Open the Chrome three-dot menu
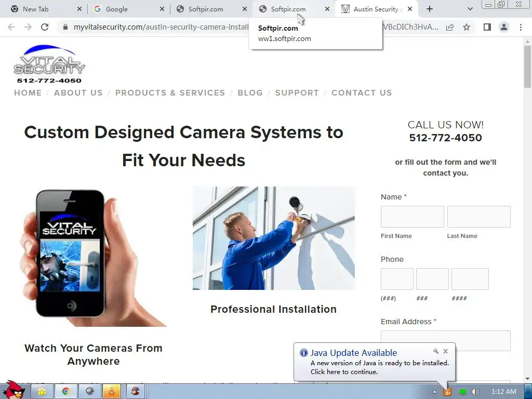Image resolution: width=532 pixels, height=399 pixels. 521,27
